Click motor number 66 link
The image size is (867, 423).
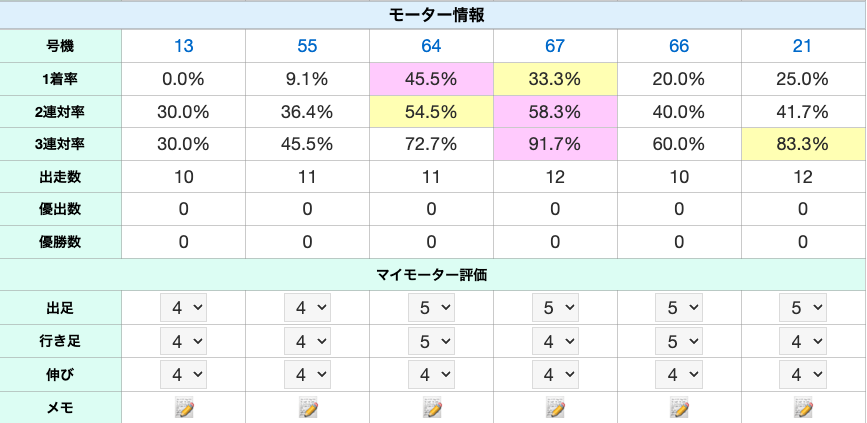(x=680, y=46)
